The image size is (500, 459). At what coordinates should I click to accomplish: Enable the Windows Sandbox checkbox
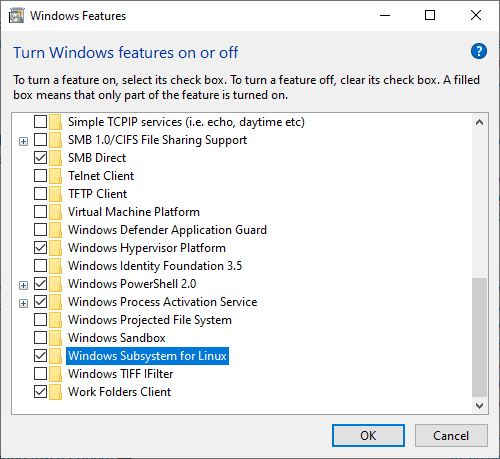(40, 338)
